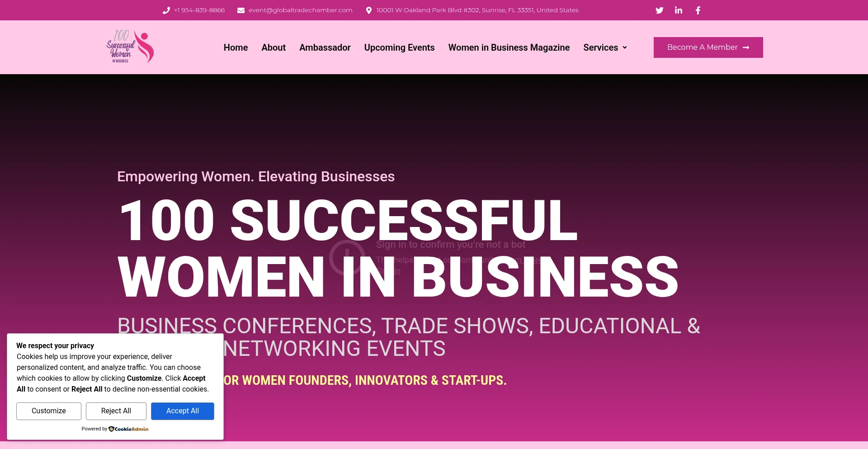Open the About page

(274, 47)
